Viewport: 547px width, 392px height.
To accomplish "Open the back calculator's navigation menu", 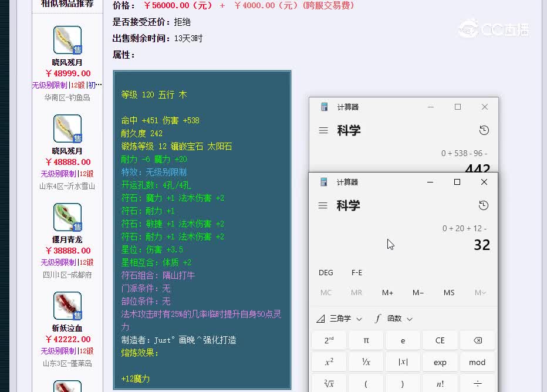I will pos(323,130).
